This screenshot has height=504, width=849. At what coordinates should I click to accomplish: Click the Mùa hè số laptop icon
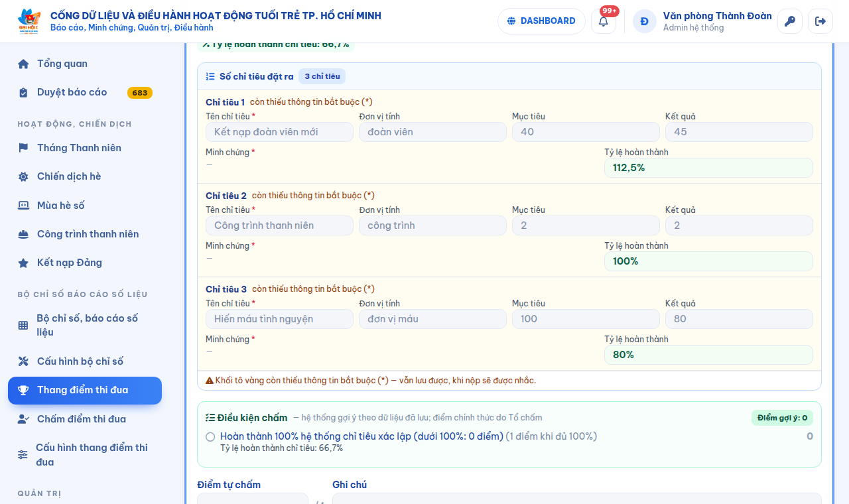pos(23,206)
